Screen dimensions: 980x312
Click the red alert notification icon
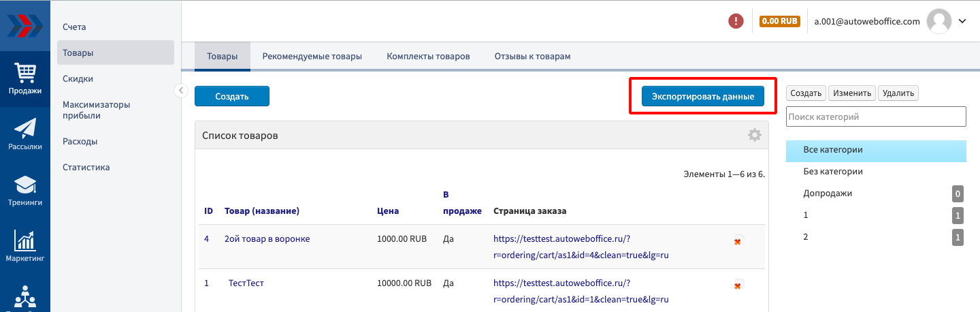[736, 21]
